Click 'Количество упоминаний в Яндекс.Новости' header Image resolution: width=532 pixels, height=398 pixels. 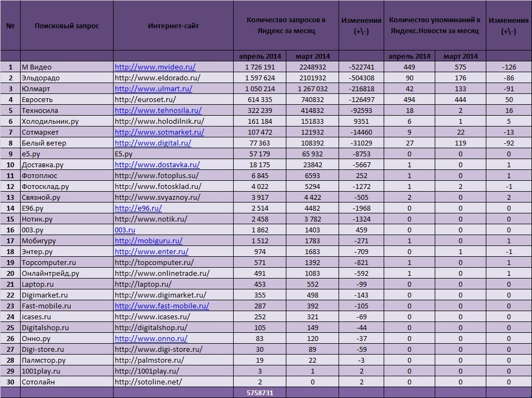click(x=435, y=26)
